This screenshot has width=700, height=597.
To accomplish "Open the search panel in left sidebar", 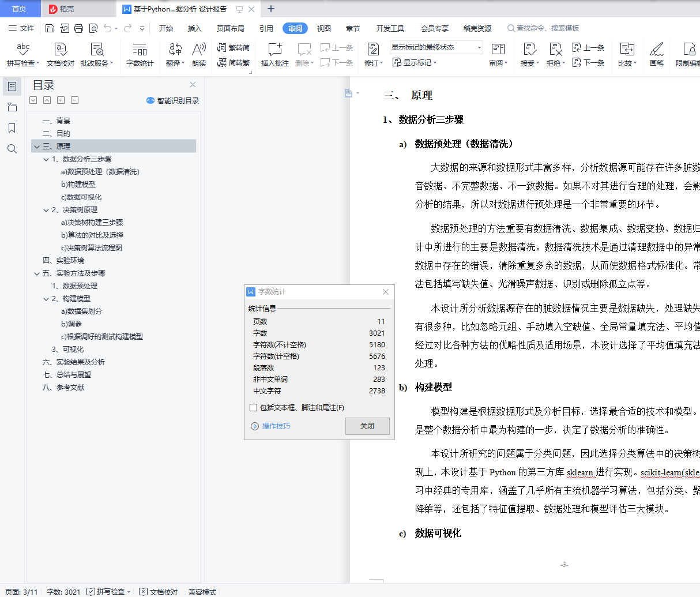I will coord(12,148).
